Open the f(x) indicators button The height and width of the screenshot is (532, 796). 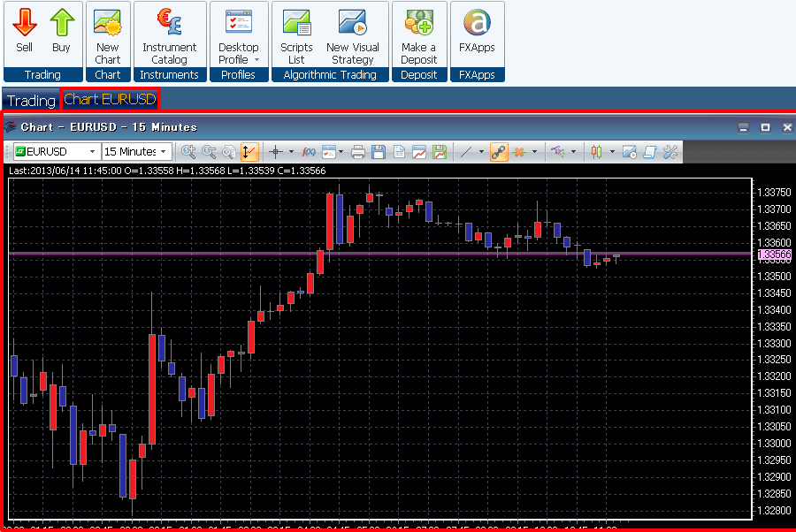309,152
